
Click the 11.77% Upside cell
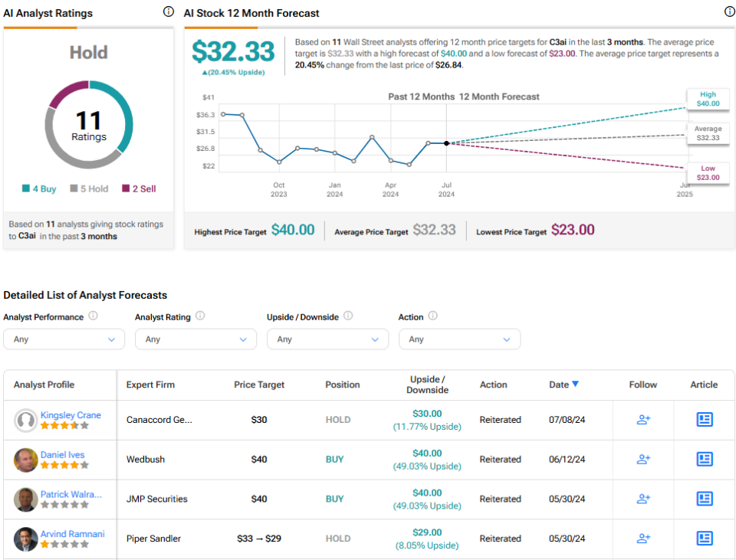click(427, 427)
